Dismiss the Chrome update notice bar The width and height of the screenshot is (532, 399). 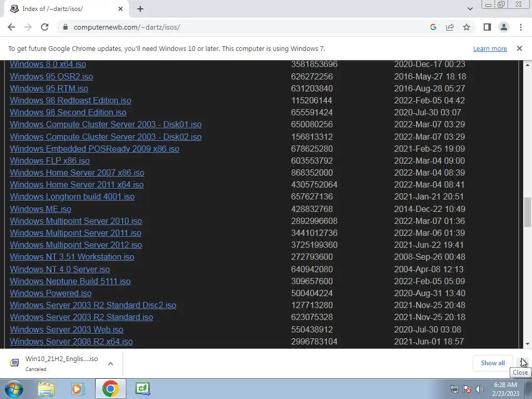pos(519,48)
